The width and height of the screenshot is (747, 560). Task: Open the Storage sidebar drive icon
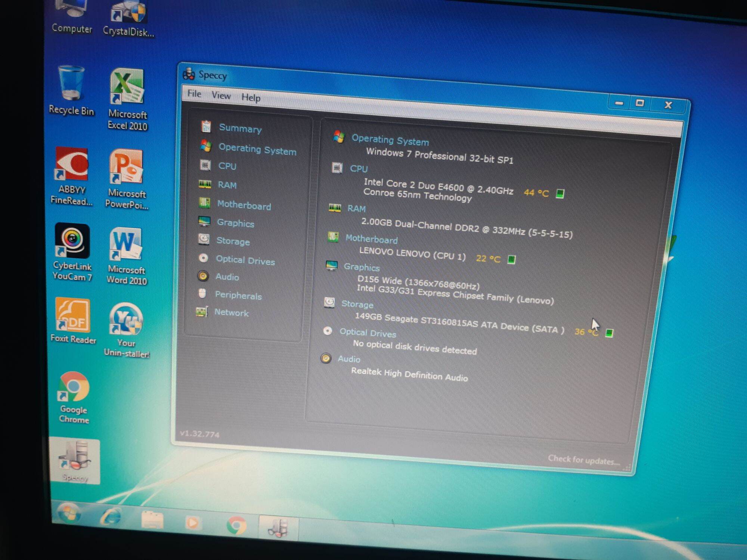[x=204, y=239]
